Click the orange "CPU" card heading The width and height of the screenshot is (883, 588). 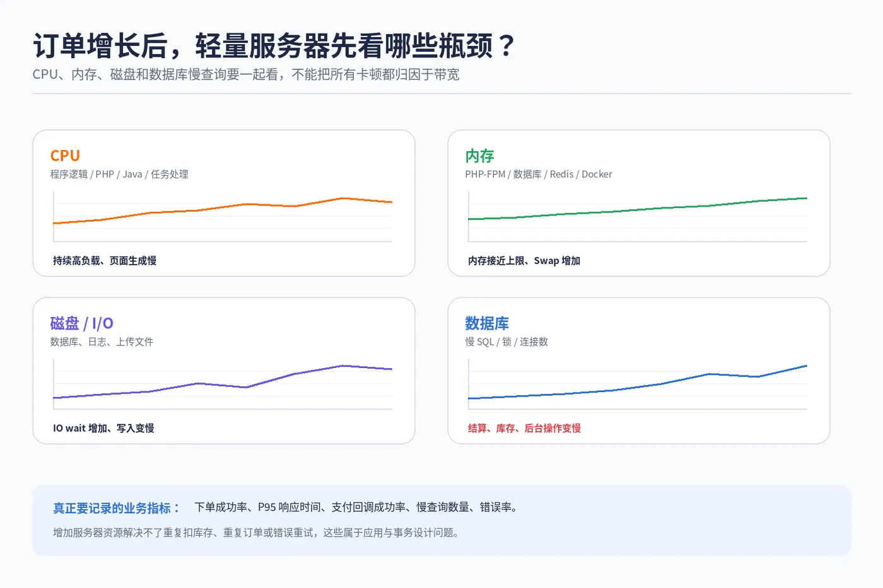65,156
